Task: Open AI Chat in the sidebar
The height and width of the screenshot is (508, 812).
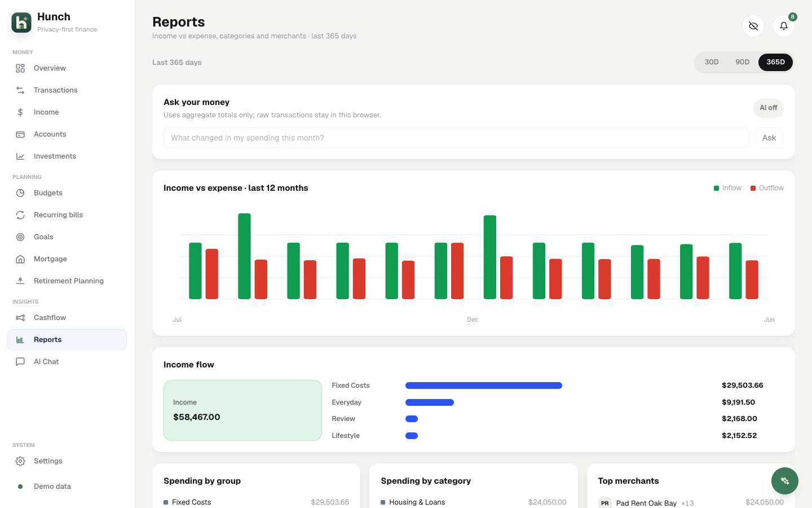Action: click(x=46, y=362)
